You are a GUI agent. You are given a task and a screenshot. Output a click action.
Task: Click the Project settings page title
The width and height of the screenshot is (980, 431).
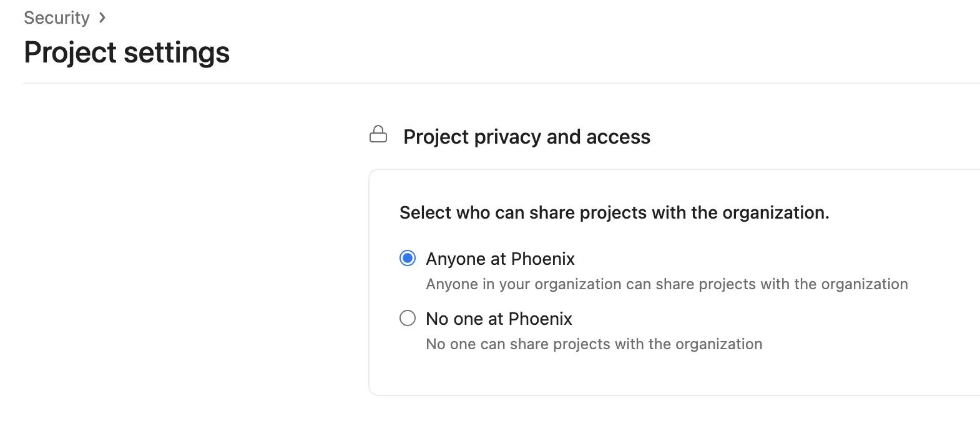127,52
